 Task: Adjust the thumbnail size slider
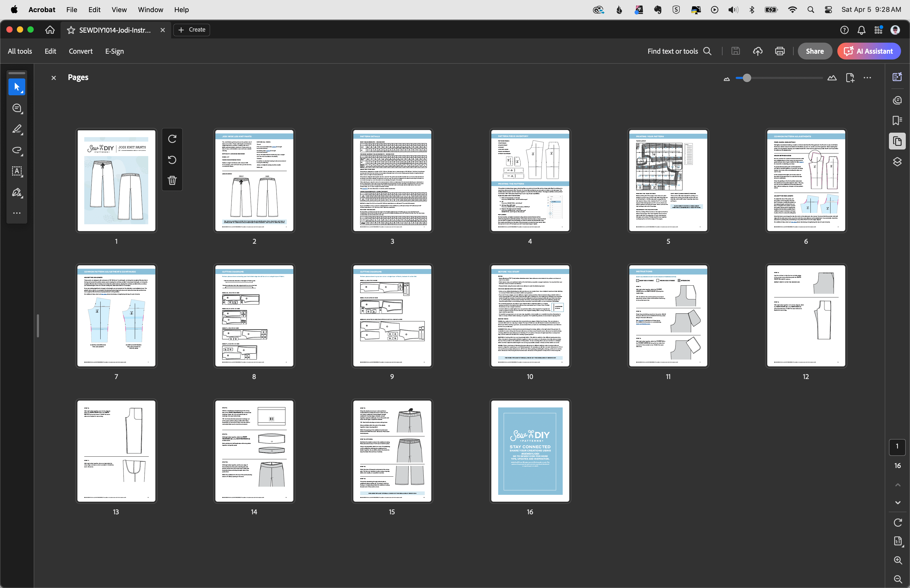click(747, 78)
